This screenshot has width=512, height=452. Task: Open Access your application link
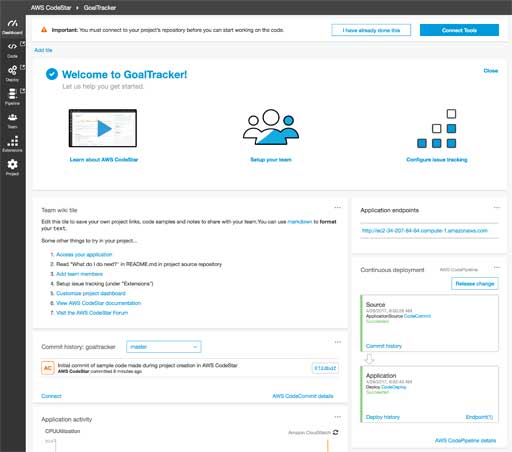[x=84, y=255]
